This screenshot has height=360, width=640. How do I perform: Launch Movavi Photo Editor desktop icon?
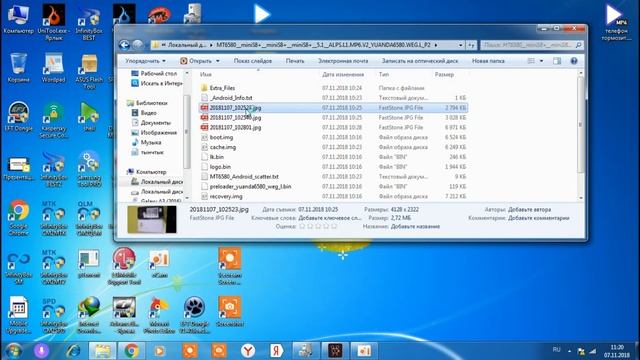click(159, 316)
